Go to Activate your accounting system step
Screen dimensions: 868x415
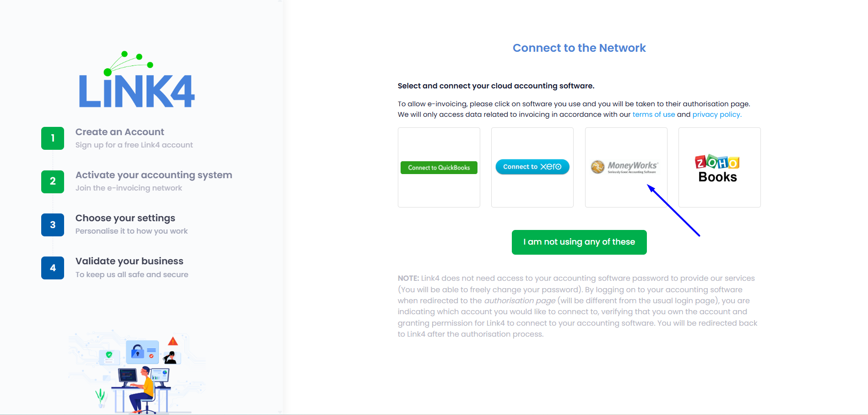153,175
